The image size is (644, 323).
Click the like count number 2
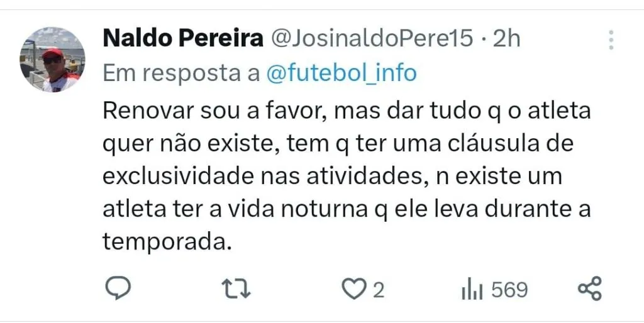tap(378, 290)
